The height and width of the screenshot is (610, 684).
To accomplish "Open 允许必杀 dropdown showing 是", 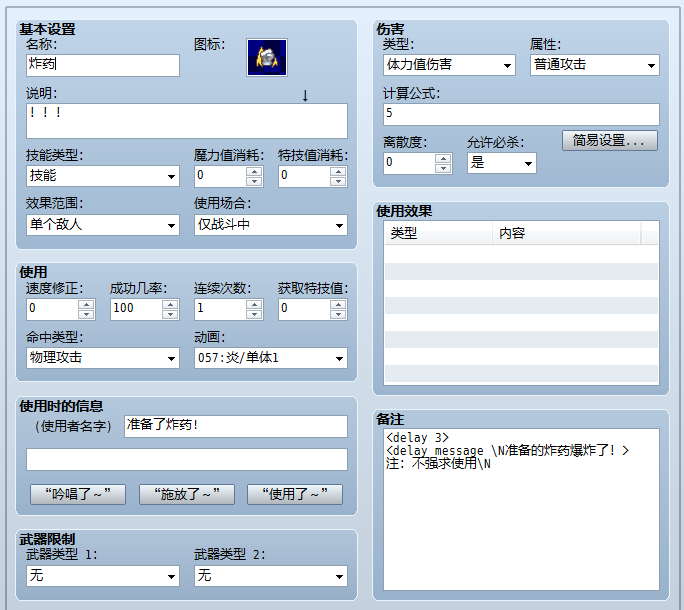I will pyautogui.click(x=502, y=163).
